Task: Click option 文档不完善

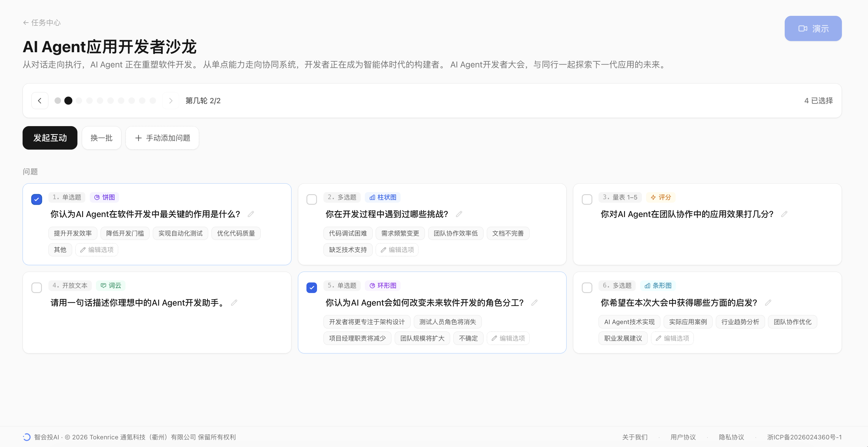Action: point(508,233)
